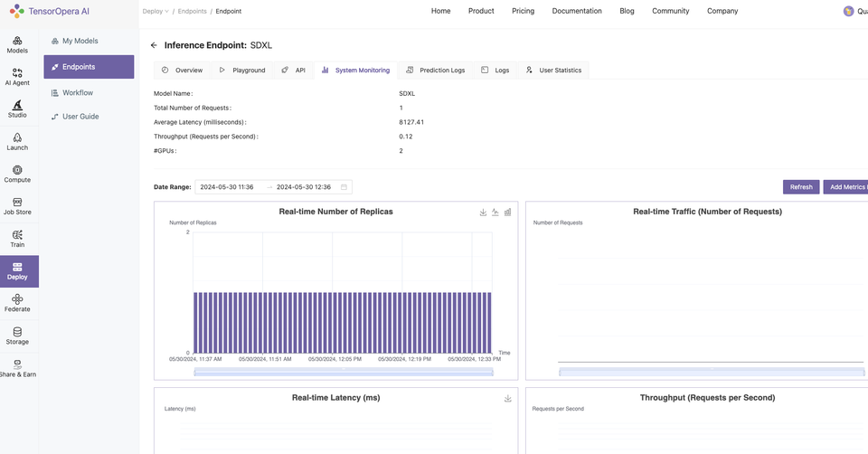Open the Prediction Logs tab
The width and height of the screenshot is (868, 454).
[435, 71]
